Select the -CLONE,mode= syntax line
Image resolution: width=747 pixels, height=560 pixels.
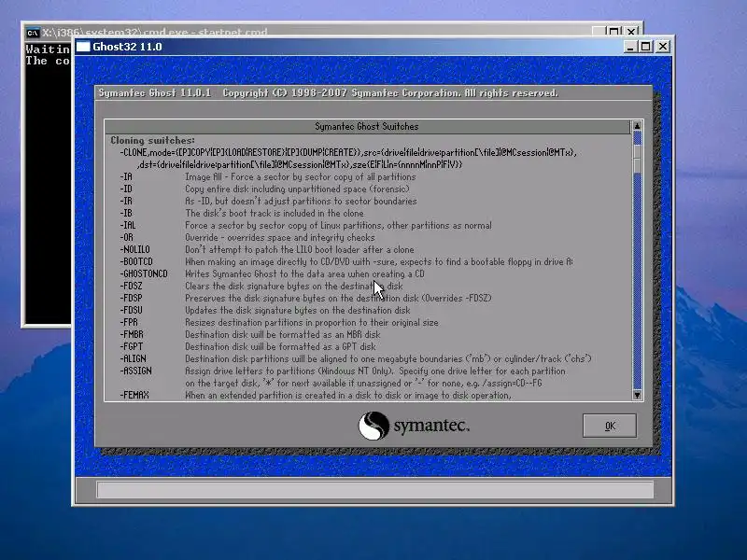click(348, 152)
